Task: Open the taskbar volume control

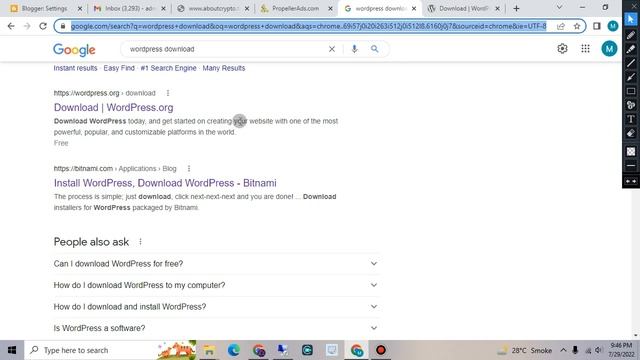Action: point(599,350)
